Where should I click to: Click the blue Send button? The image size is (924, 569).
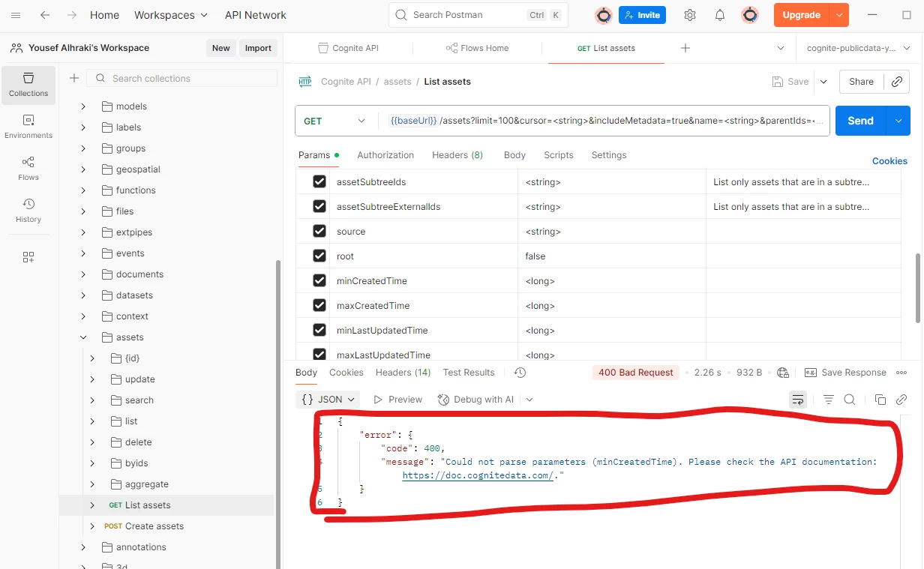click(860, 121)
